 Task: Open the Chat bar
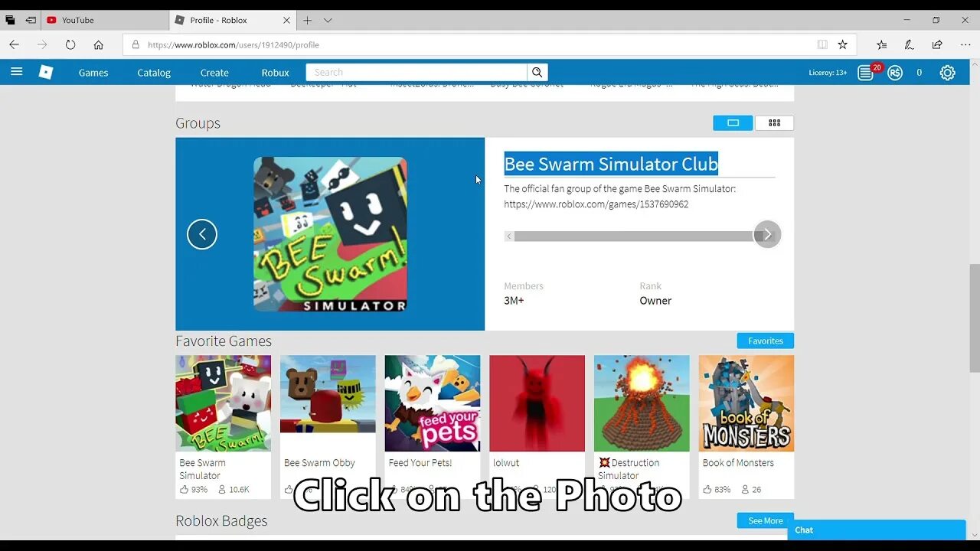point(877,530)
